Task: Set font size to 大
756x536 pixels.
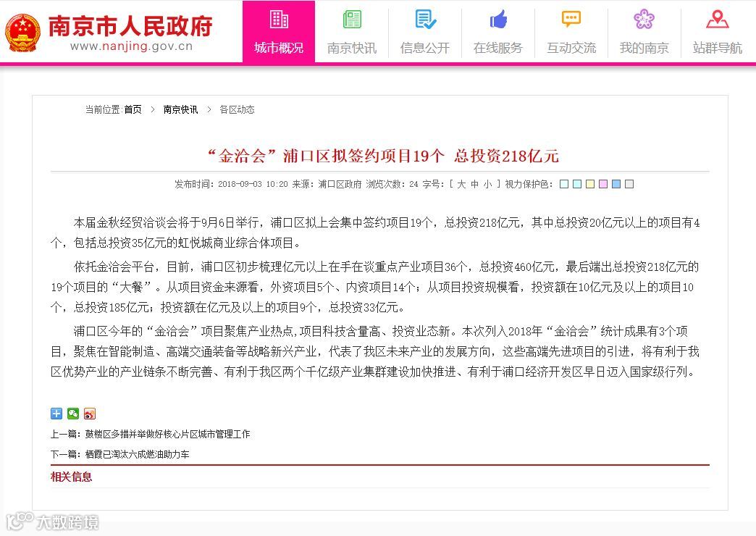Action: coord(461,184)
